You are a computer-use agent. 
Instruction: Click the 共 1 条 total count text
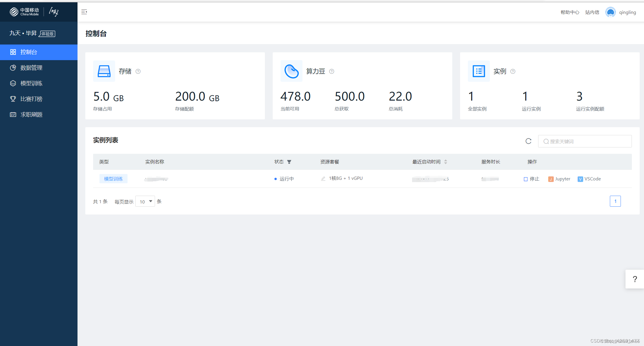click(100, 201)
